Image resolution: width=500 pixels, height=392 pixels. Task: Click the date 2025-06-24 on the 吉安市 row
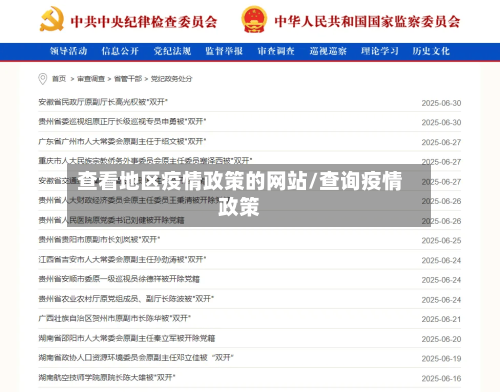(441, 260)
